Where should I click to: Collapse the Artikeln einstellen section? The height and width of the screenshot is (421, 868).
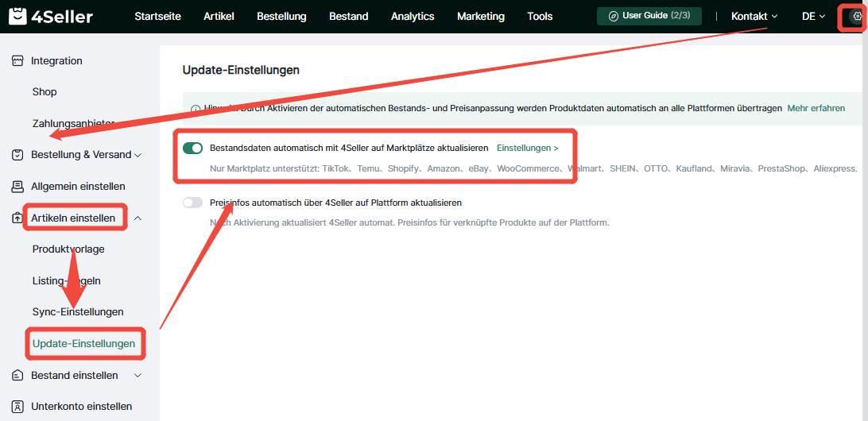point(138,218)
